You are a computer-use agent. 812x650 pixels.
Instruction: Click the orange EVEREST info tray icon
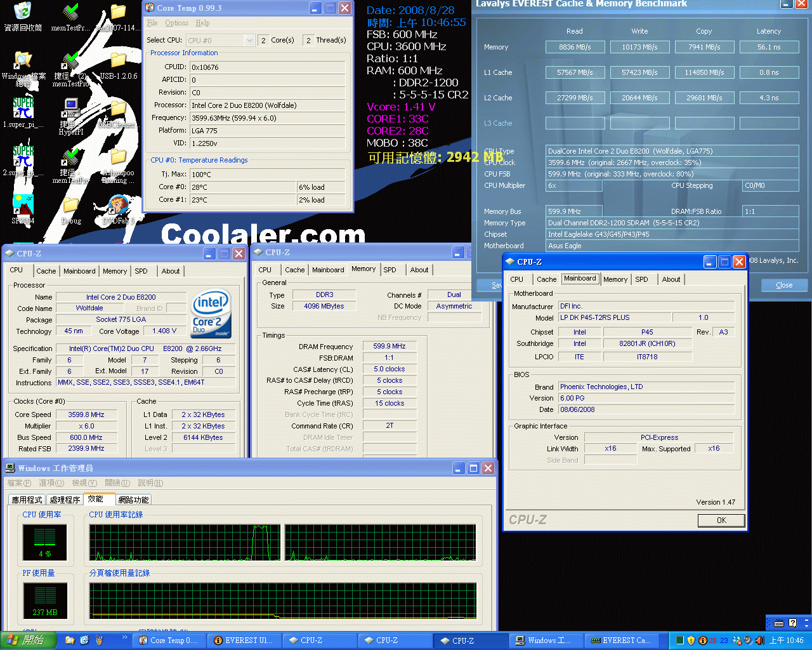[702, 640]
